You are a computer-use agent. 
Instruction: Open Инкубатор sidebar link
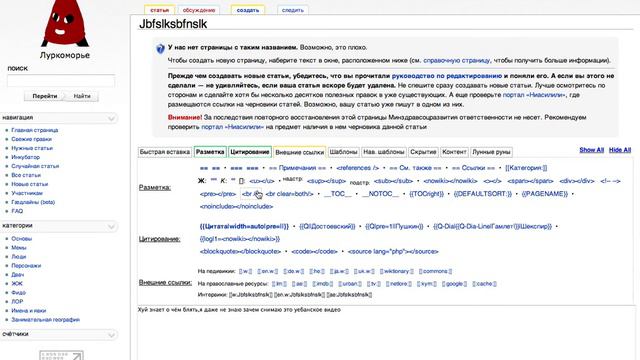[x=26, y=157]
